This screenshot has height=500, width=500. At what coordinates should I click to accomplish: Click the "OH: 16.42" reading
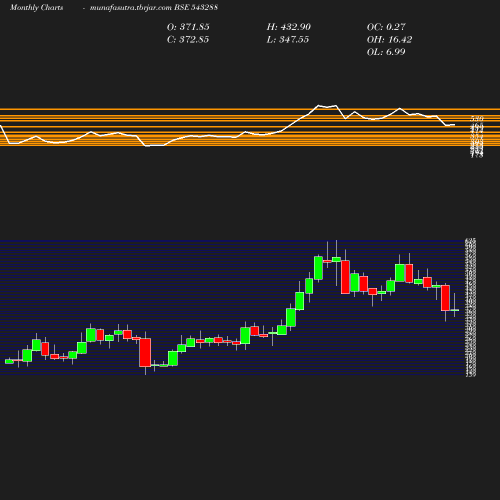pyautogui.click(x=389, y=39)
